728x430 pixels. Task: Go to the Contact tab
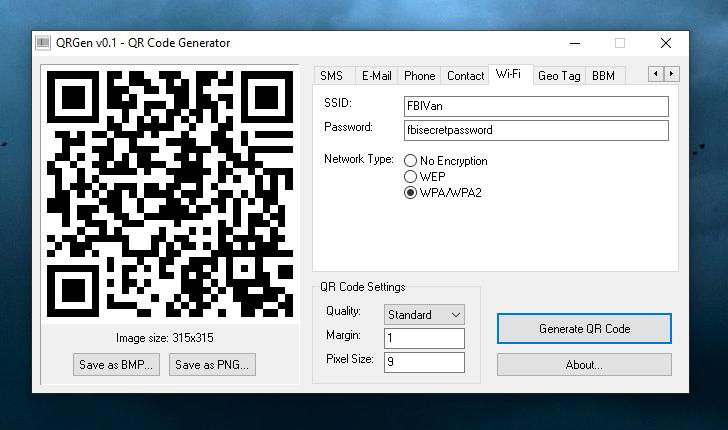pyautogui.click(x=465, y=76)
